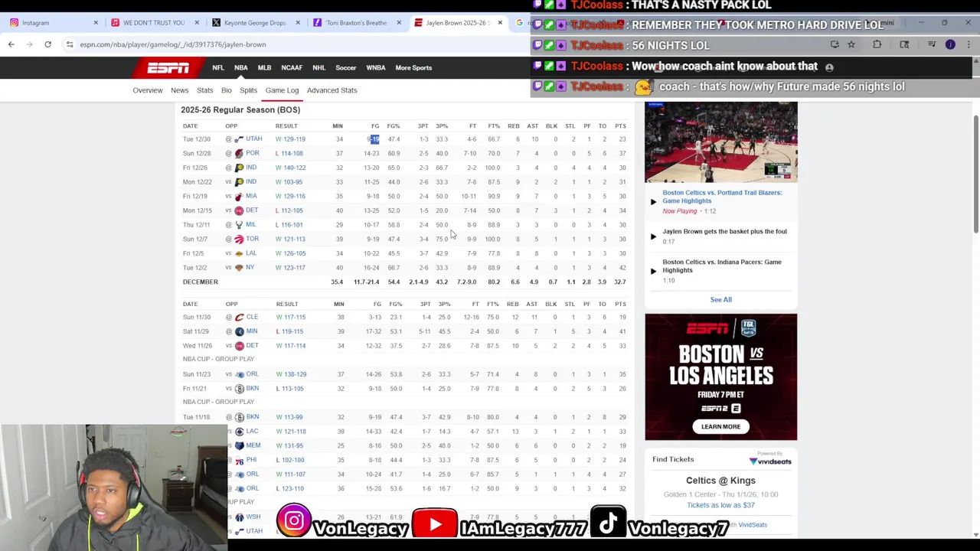Click Learn More on the Boston vs Los Angeles ad
The image size is (980, 551).
(720, 427)
